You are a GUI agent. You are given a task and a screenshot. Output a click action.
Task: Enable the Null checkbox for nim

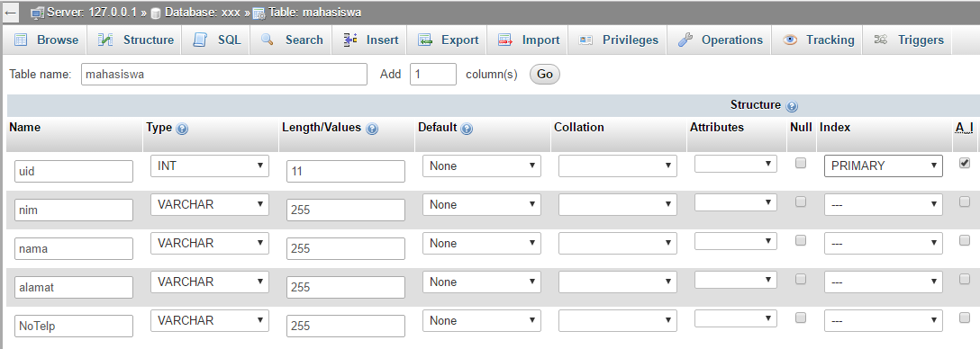click(800, 201)
